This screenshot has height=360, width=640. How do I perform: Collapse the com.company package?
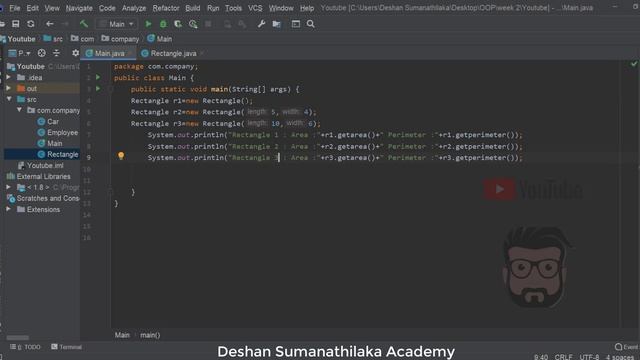point(19,110)
